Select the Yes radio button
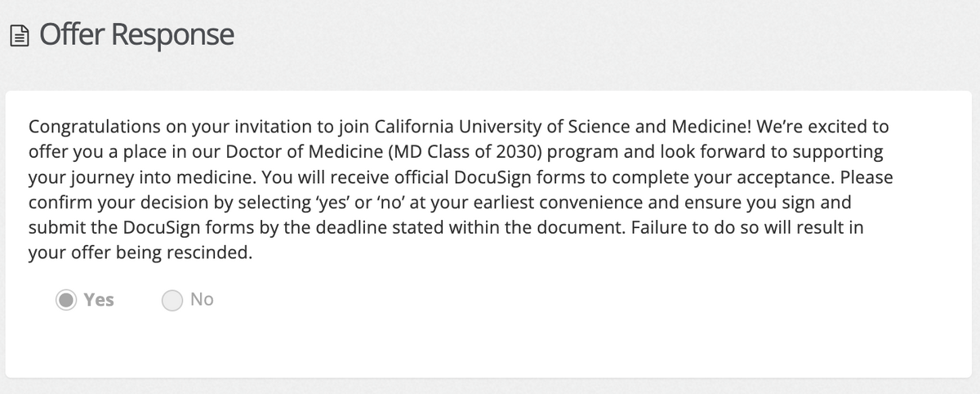The image size is (980, 394). tap(66, 300)
